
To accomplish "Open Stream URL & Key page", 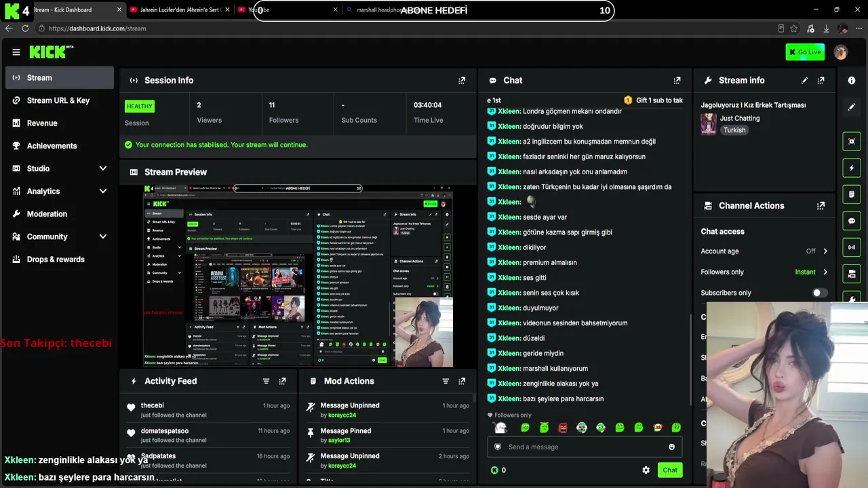I will click(x=59, y=100).
